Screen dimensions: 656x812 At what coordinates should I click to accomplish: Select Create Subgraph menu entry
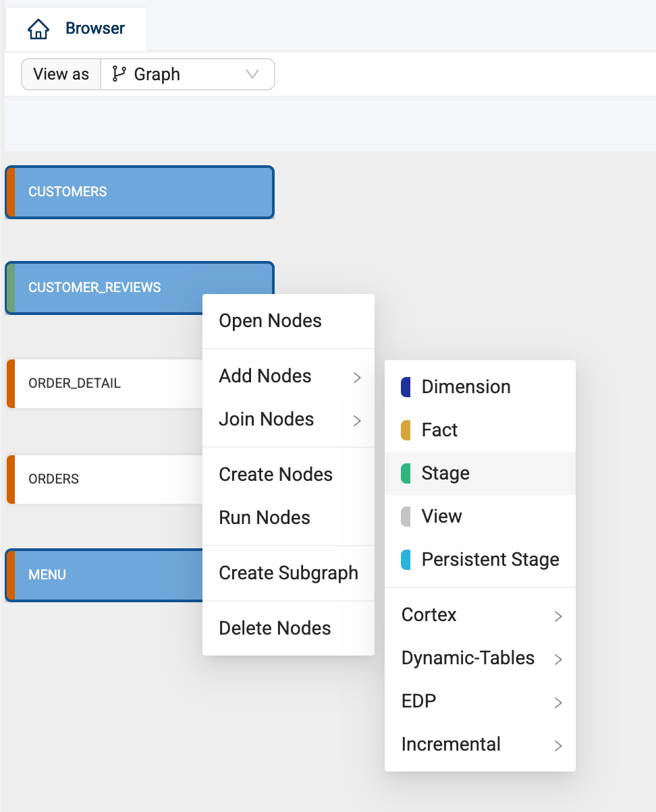pyautogui.click(x=288, y=573)
